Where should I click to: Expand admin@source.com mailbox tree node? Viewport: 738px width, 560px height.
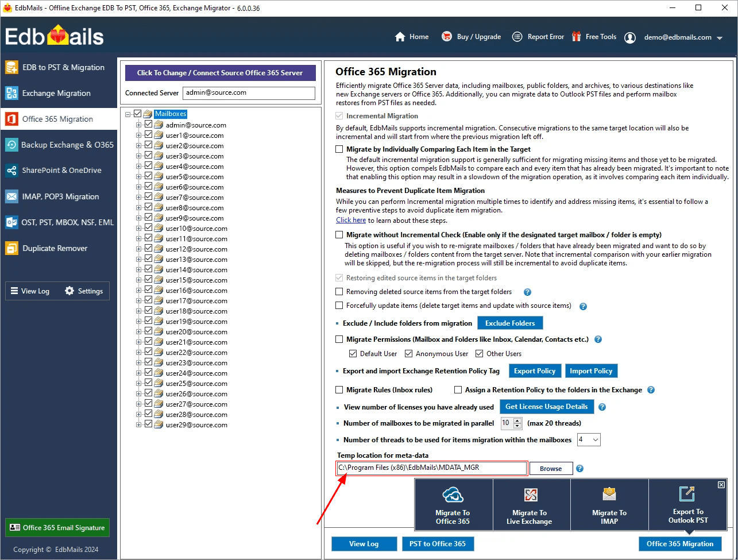[x=138, y=125]
